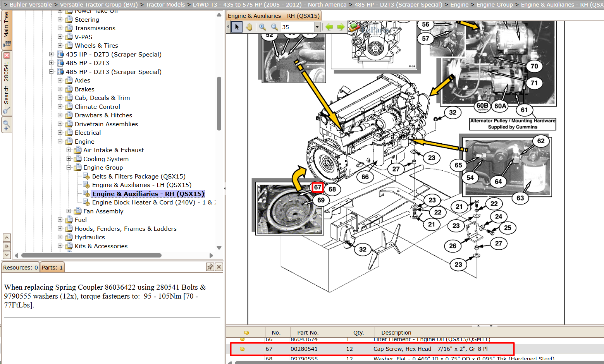
Task: Activate the hand pan tool
Action: click(x=249, y=27)
